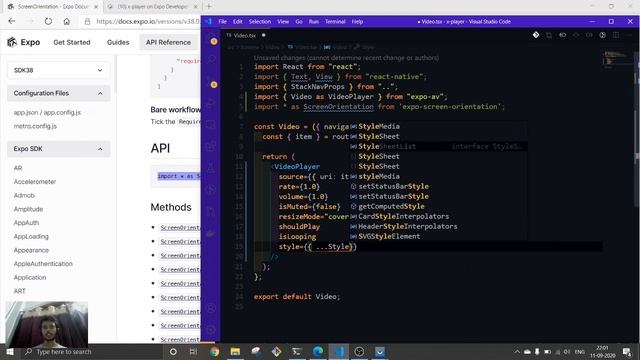
Task: Choose StyleSheetList from autocomplete list
Action: [438, 147]
